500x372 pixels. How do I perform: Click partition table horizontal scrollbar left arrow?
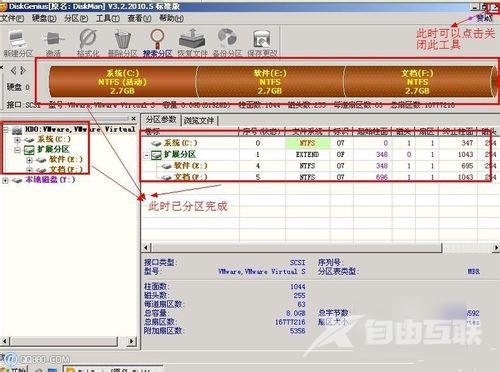(x=146, y=247)
